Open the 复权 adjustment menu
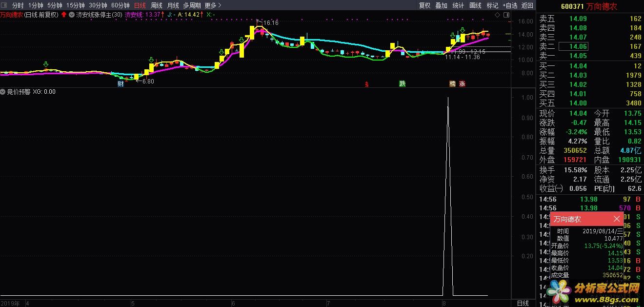Viewport: 644px width, 307px height. pyautogui.click(x=424, y=5)
